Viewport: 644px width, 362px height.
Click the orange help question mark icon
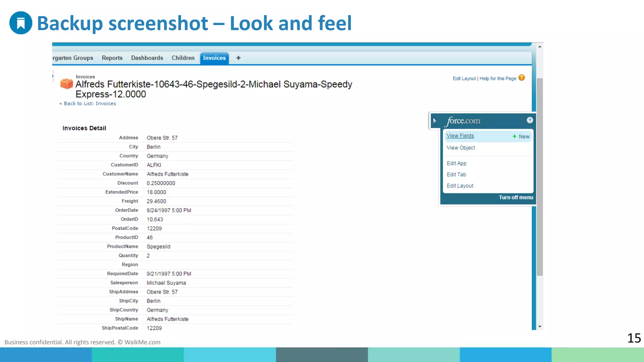[522, 78]
